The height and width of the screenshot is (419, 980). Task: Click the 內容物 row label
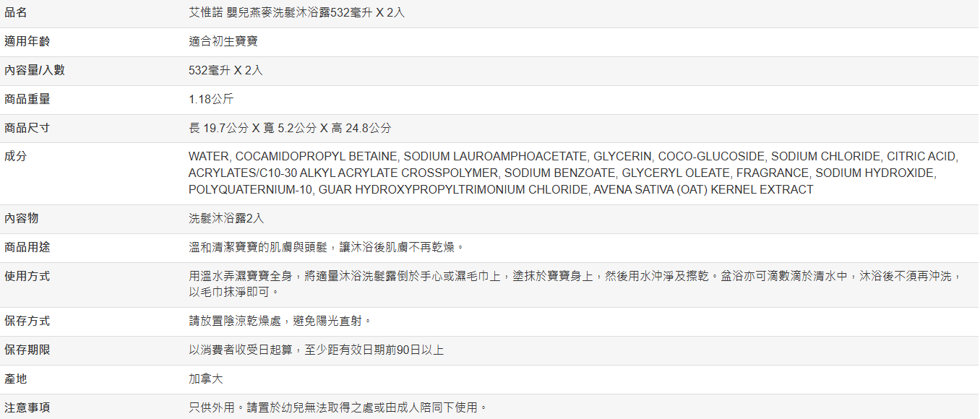(x=22, y=218)
